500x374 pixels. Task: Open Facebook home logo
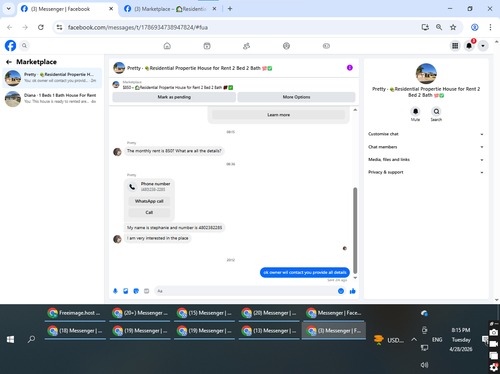(x=10, y=46)
